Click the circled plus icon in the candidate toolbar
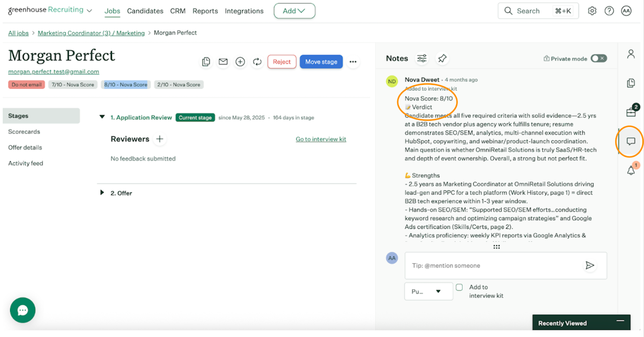 240,62
